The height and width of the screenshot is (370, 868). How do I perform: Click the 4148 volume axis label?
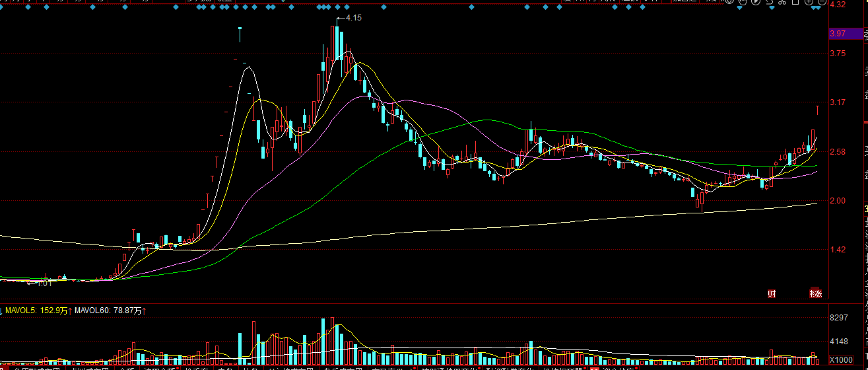[x=839, y=342]
